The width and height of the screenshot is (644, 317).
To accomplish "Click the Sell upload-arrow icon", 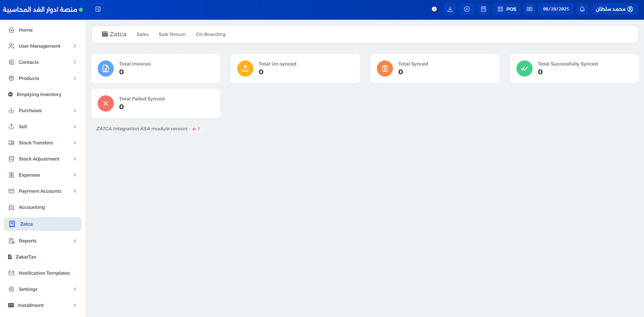I will tap(11, 127).
